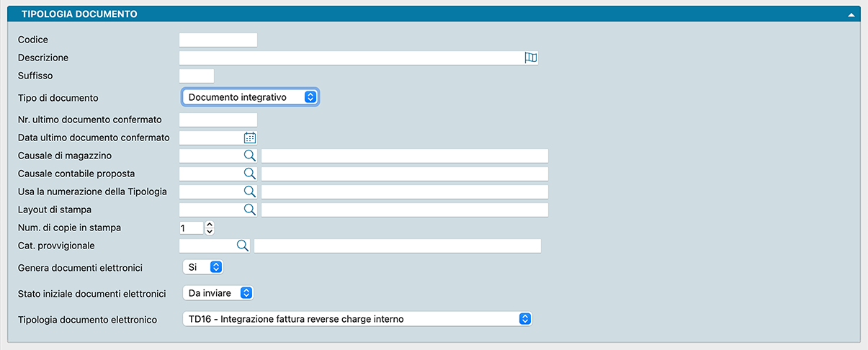This screenshot has width=868, height=350.
Task: Open Cat. provvigionale lookup magnifier
Action: (242, 246)
